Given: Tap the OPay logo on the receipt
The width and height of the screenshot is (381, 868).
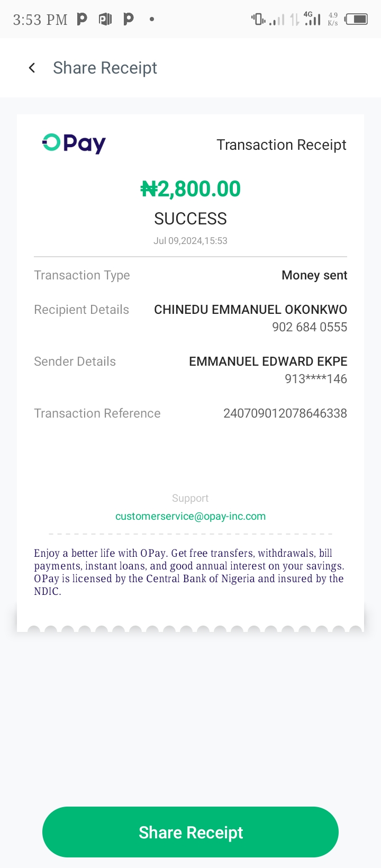Looking at the screenshot, I should click(x=74, y=143).
